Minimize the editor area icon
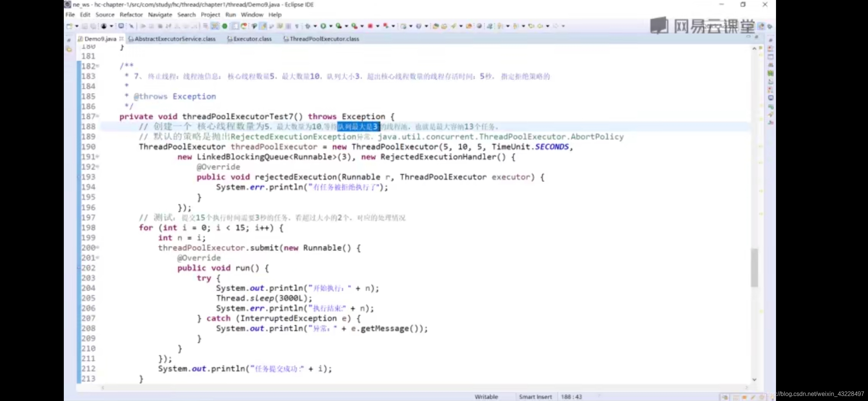Image resolution: width=868 pixels, height=401 pixels. pos(748,37)
